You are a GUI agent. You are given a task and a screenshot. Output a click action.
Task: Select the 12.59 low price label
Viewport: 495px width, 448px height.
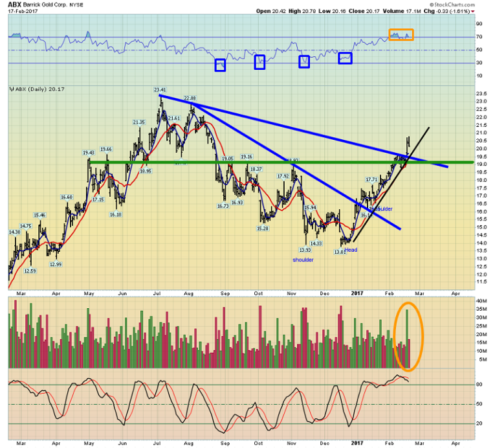coord(30,271)
